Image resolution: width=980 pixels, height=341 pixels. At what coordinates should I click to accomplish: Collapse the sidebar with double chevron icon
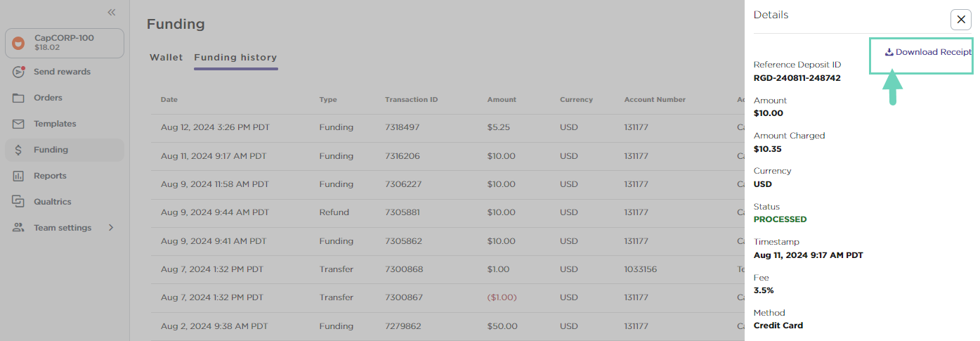(112, 13)
